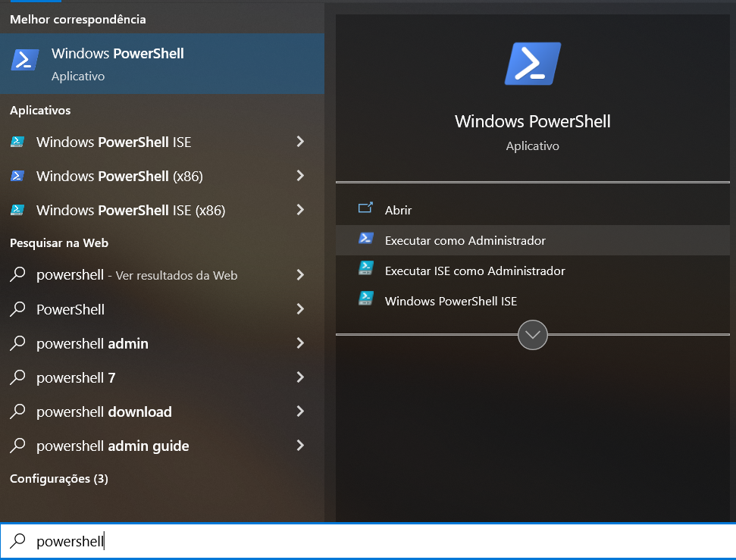Viewport: 736px width, 560px height.
Task: Choose 'powershell download' web suggestion
Action: tap(162, 411)
